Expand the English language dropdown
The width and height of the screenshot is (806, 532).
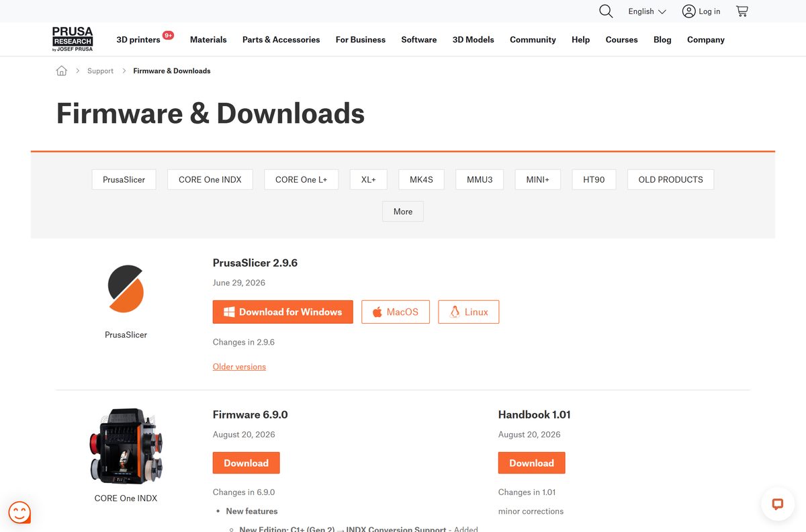647,11
